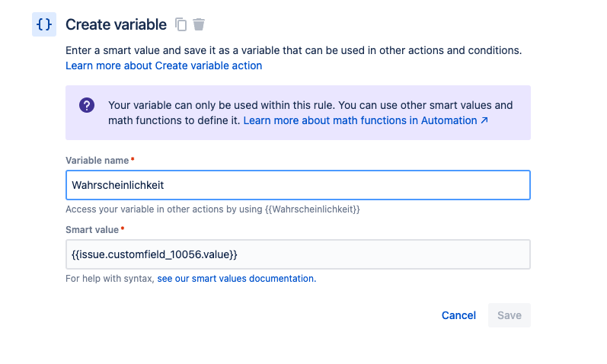The height and width of the screenshot is (364, 607).
Task: Click into the Smart value field
Action: click(298, 254)
